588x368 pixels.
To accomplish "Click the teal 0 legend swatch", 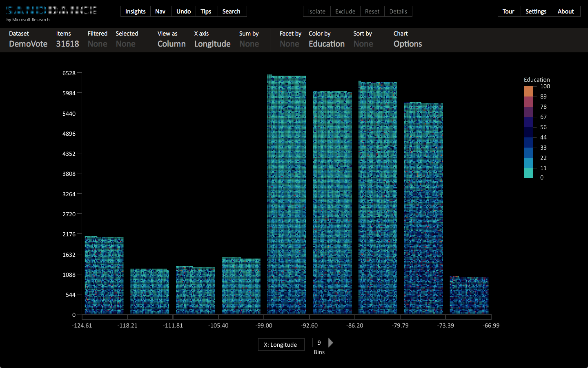I will [528, 173].
